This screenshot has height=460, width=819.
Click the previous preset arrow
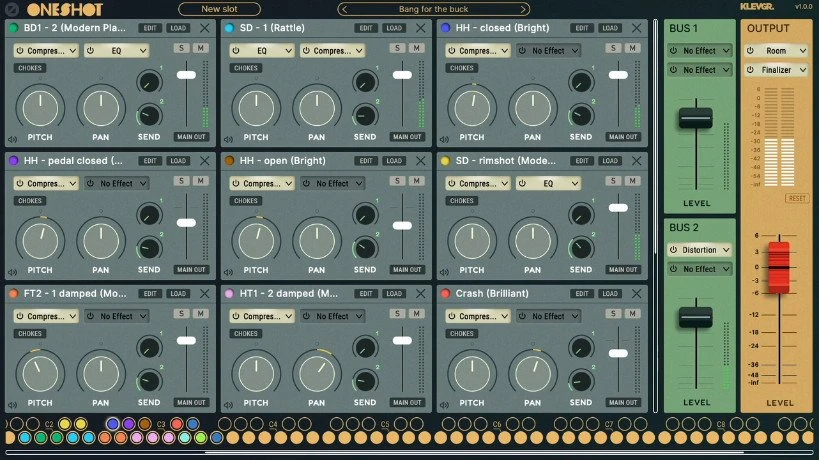tap(344, 9)
